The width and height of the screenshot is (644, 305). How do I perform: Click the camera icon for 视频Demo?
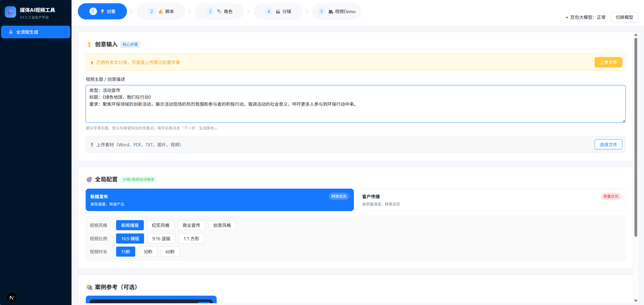pyautogui.click(x=331, y=12)
